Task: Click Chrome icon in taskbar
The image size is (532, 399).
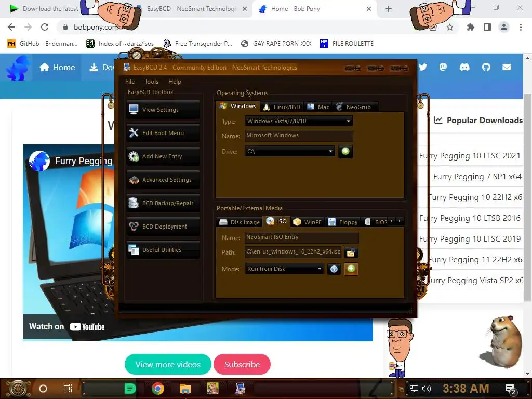Action: [x=158, y=389]
